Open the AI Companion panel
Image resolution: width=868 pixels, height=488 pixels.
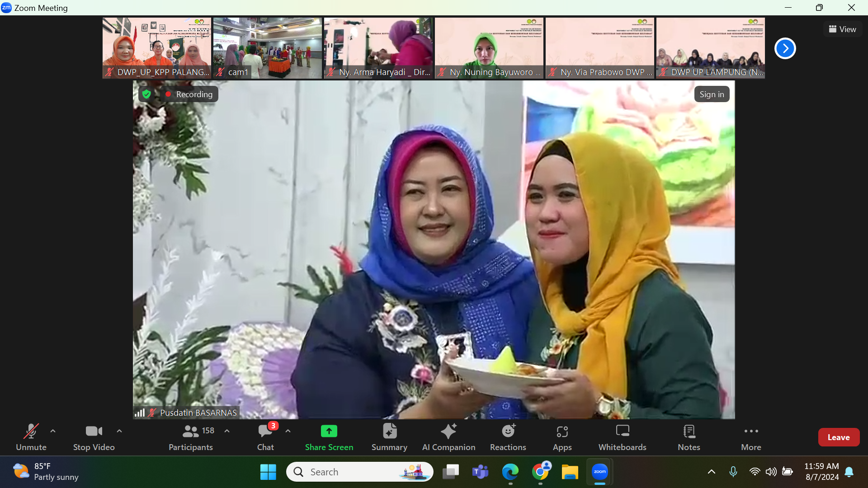[x=448, y=436]
